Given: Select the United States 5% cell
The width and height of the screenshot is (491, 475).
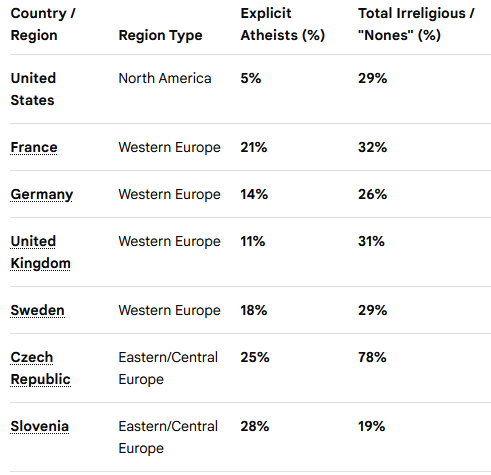Looking at the screenshot, I should coord(251,78).
